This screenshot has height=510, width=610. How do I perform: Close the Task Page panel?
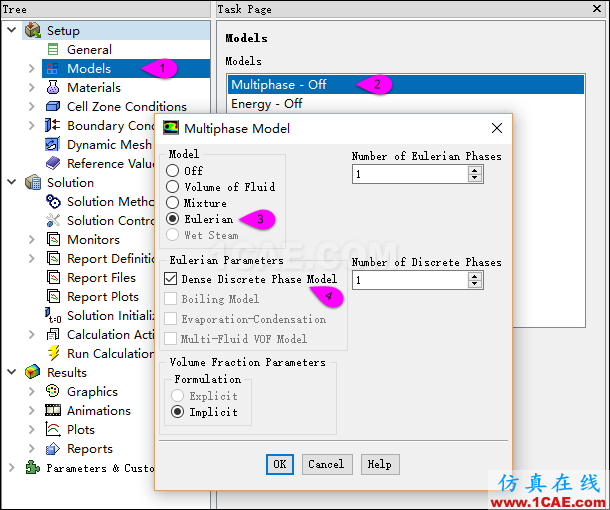[597, 8]
